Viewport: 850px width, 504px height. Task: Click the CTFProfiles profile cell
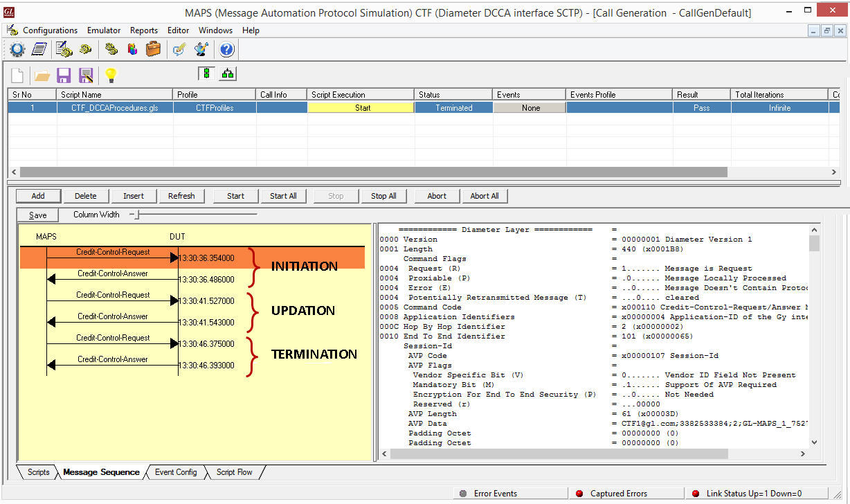click(215, 108)
